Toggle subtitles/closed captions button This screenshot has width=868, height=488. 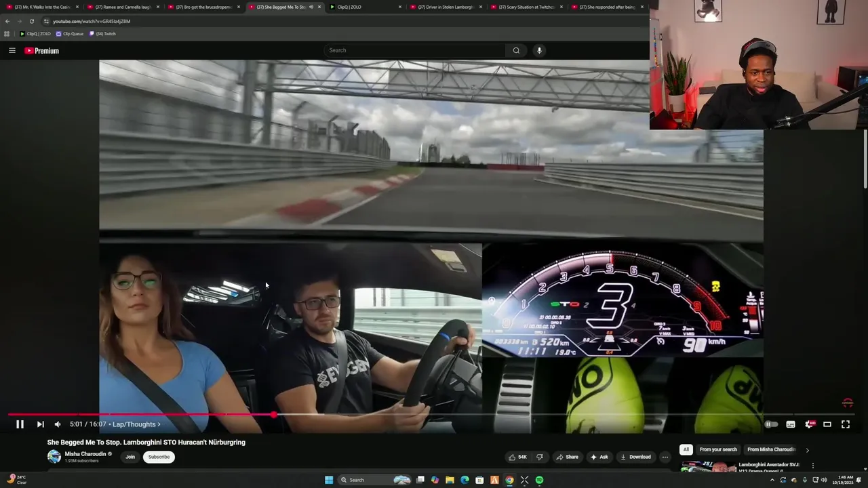pos(791,424)
